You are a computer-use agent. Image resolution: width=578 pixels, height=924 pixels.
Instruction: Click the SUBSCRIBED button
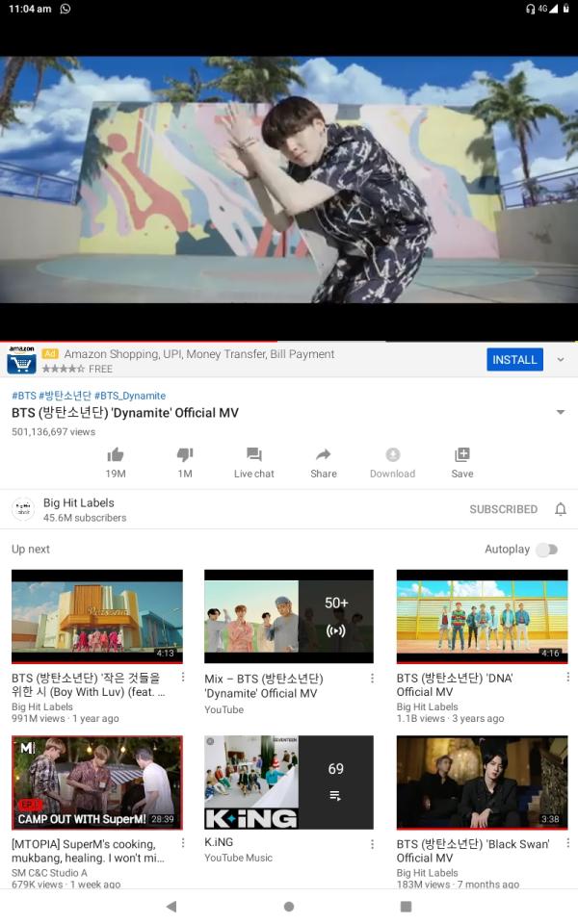[503, 509]
